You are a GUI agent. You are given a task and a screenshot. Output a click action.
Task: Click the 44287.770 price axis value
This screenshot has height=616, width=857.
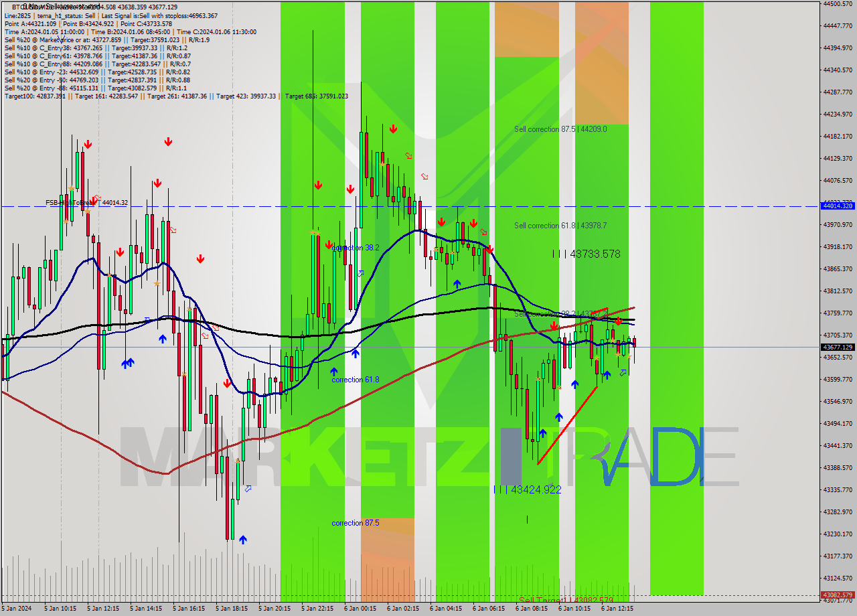point(838,92)
